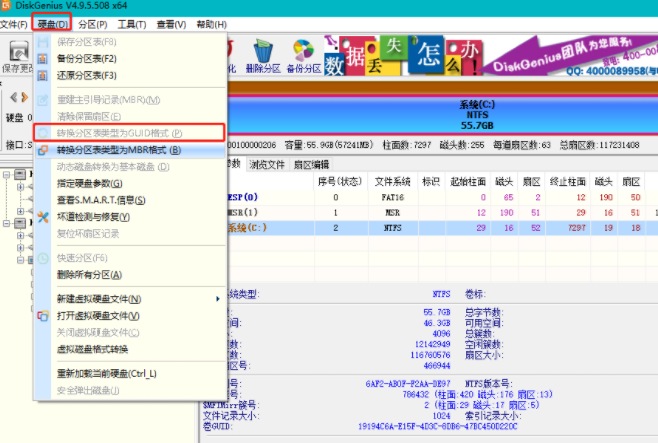Click the serial value 6AF2-AB0F-F2AA-DE97
Viewport: 658px width, 443px height.
[408, 383]
